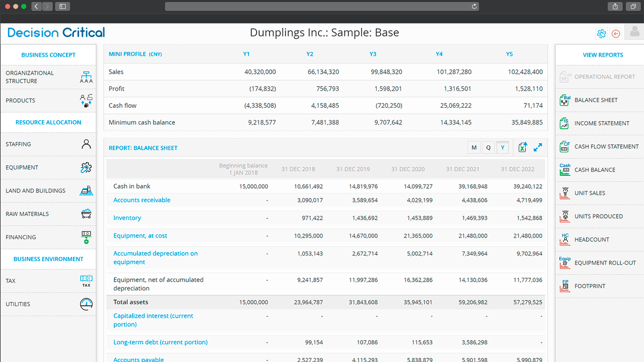This screenshot has width=644, height=362.
Task: Open the Utilities gauge icon
Action: [86, 304]
